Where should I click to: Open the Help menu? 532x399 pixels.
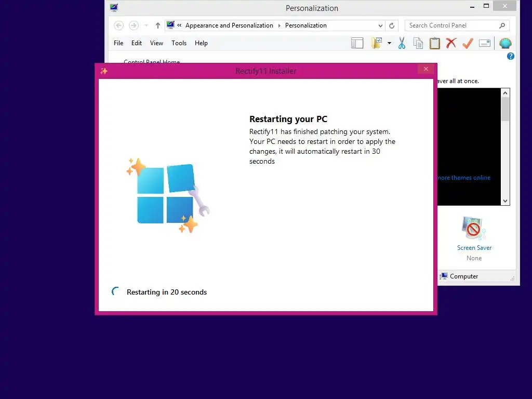201,43
